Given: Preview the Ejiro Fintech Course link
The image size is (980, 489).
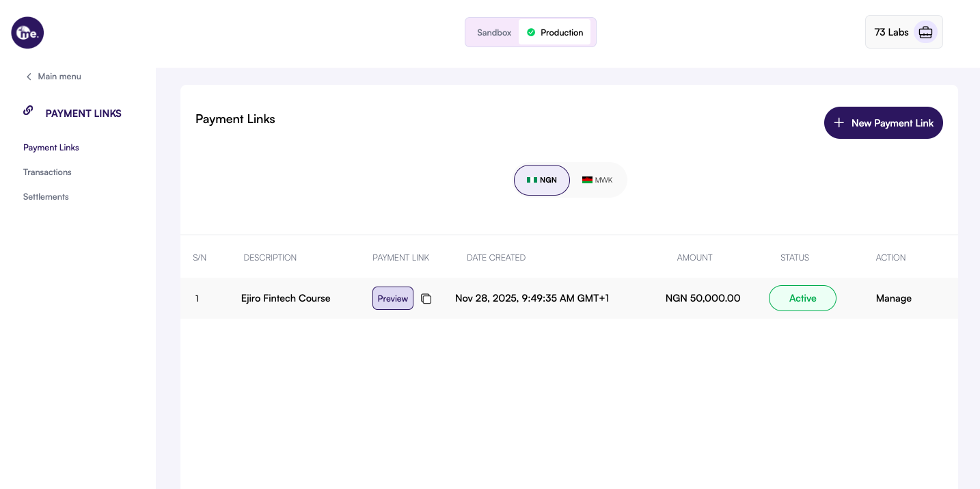Looking at the screenshot, I should [x=393, y=298].
